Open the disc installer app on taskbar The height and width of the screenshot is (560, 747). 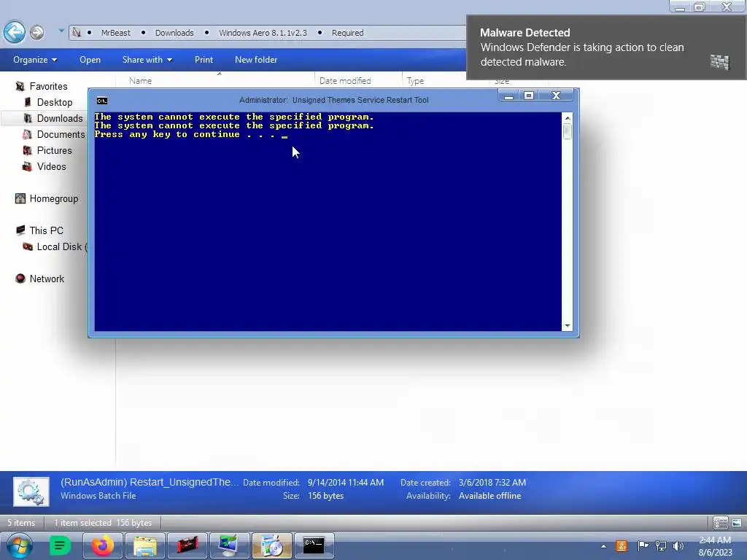point(271,545)
